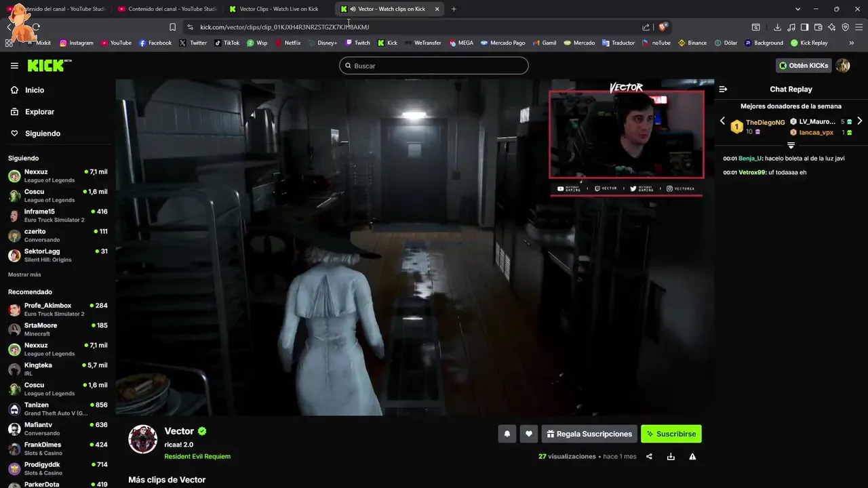Open the Instagram bookmark
The height and width of the screenshot is (488, 868).
[x=76, y=43]
